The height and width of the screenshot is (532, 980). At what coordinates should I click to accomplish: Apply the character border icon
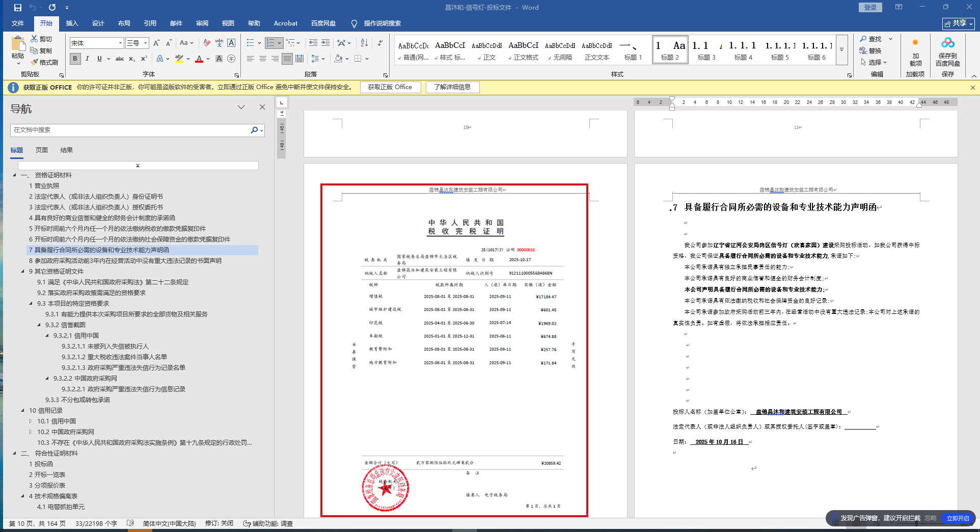pos(231,43)
